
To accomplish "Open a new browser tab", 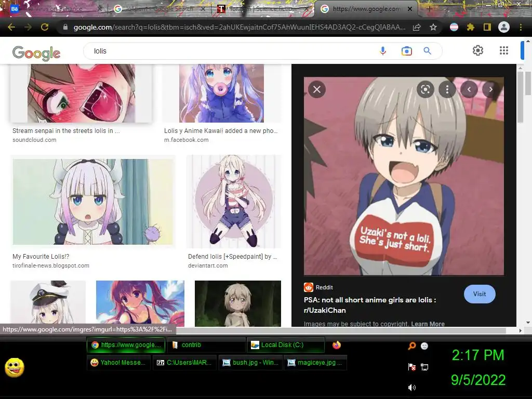I will (x=429, y=9).
